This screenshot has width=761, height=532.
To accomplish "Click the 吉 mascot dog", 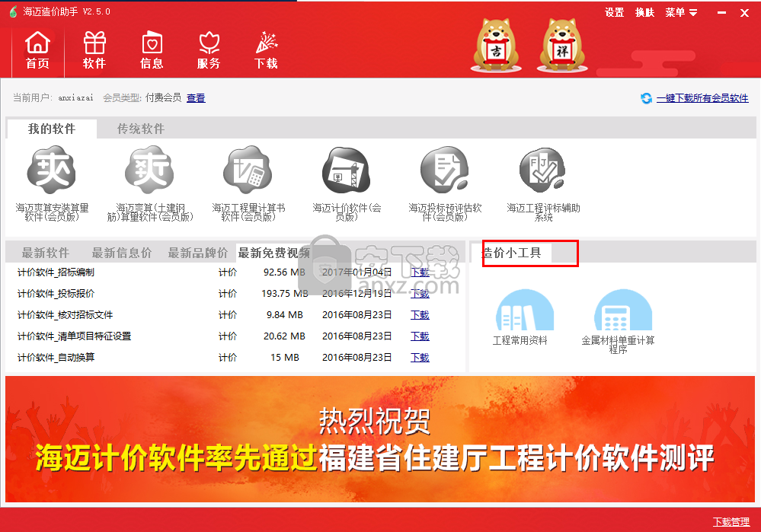I will click(x=496, y=46).
